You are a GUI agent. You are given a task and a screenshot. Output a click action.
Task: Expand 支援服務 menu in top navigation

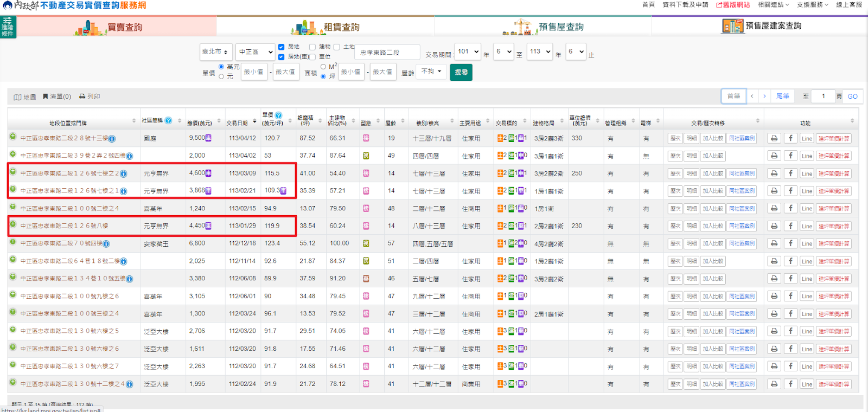813,5
